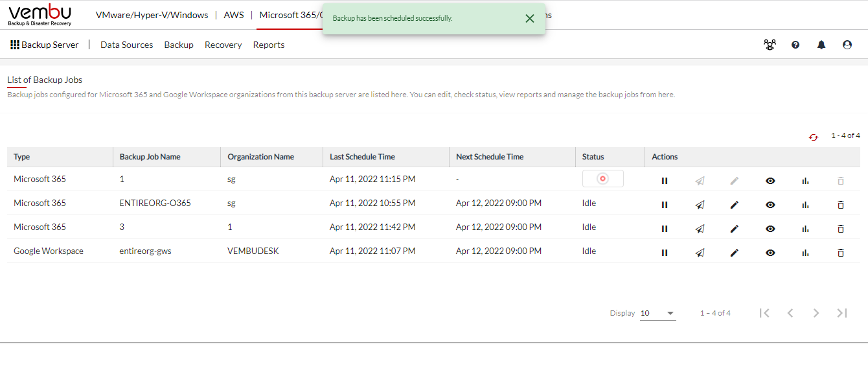
Task: Select the Google Workspace type cell
Action: (49, 251)
